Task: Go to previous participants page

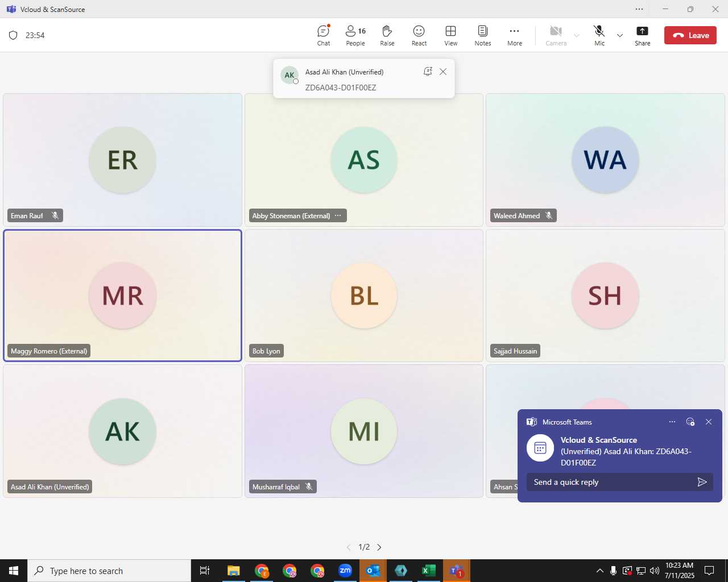Action: pyautogui.click(x=349, y=547)
